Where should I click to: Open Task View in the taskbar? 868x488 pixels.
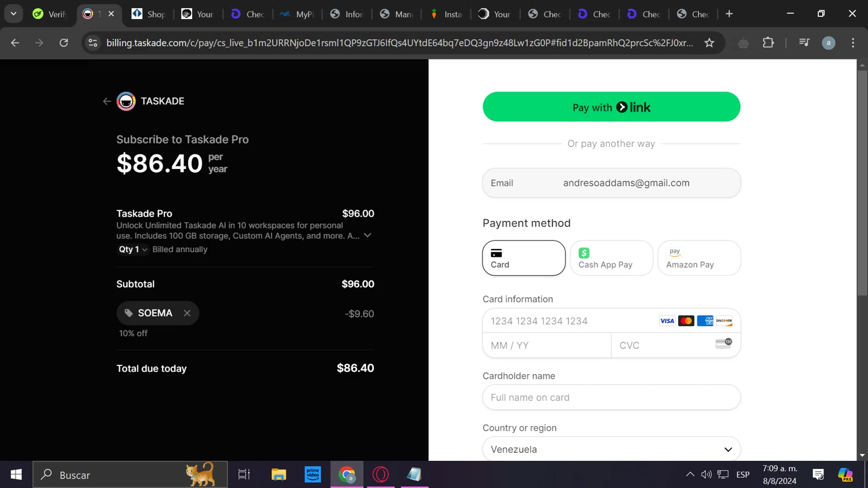(244, 475)
